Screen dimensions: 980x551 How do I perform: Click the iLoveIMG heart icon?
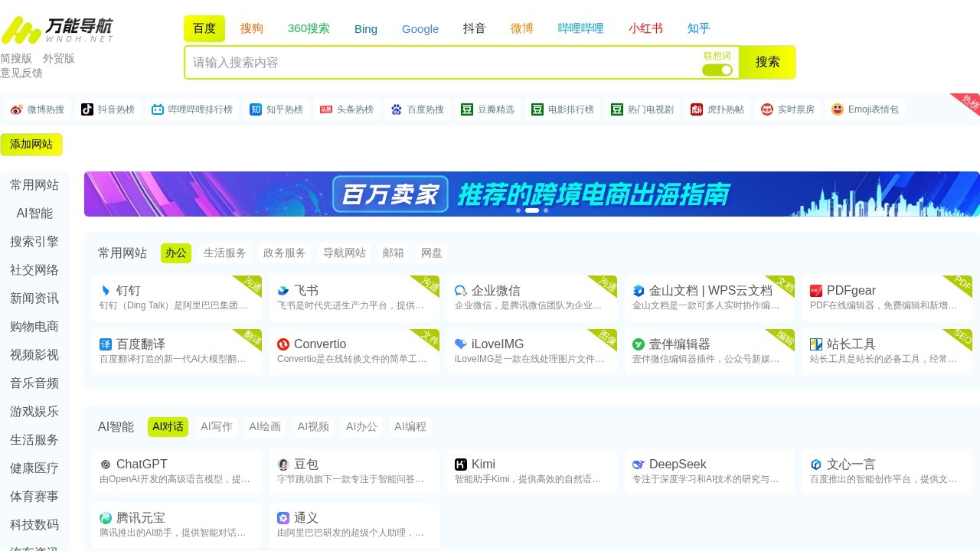click(x=461, y=344)
